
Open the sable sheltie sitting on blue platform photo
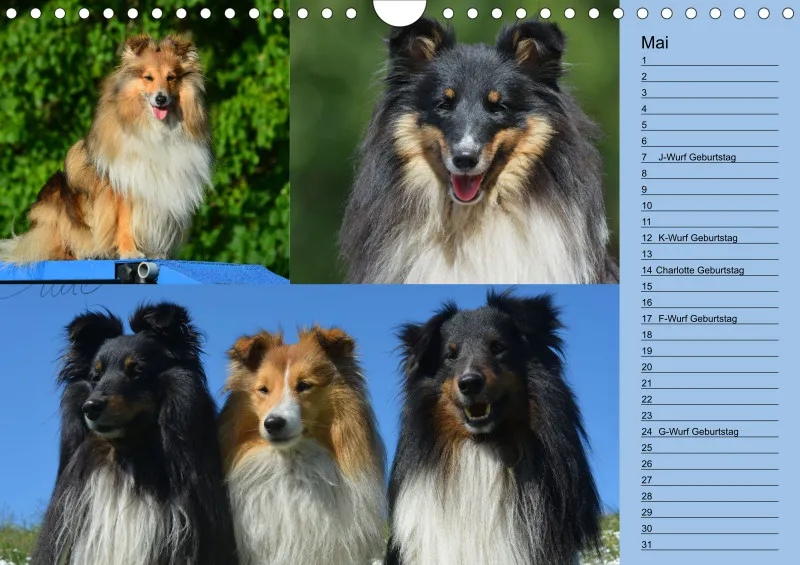point(144,142)
